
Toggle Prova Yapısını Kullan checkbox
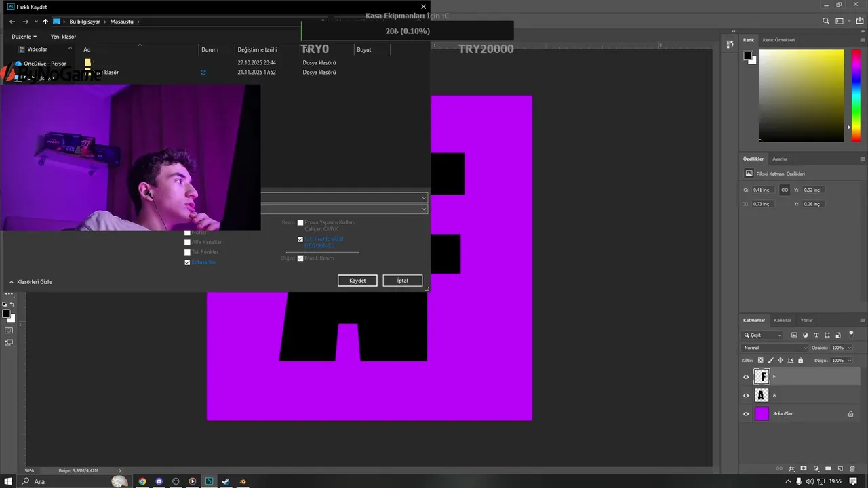pos(300,222)
